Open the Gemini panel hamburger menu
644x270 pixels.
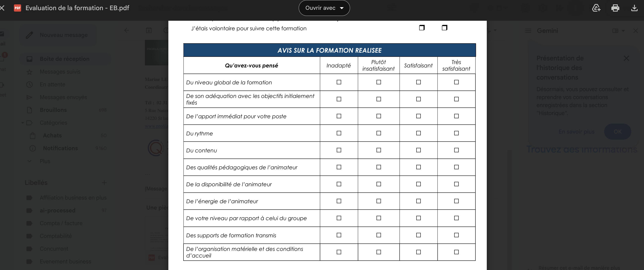pos(528,31)
